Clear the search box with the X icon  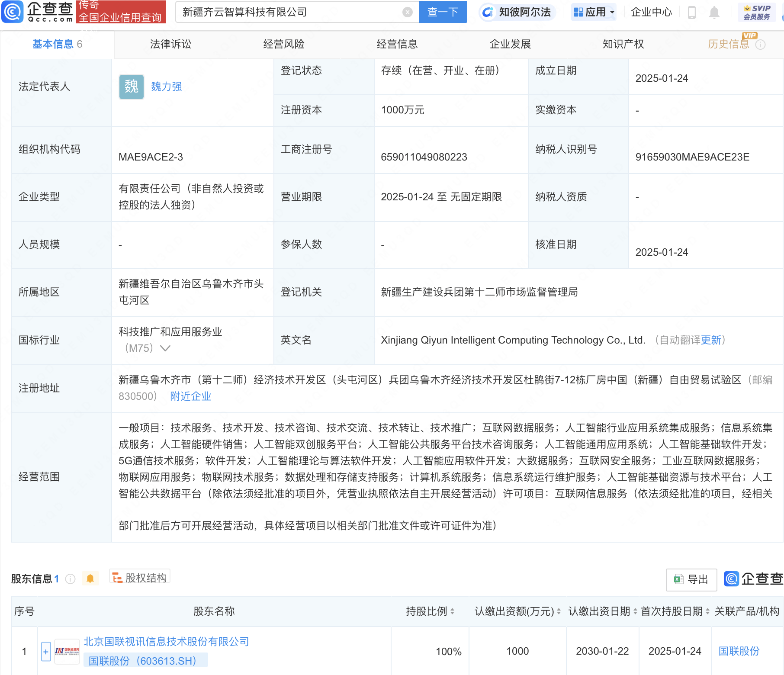(x=407, y=12)
